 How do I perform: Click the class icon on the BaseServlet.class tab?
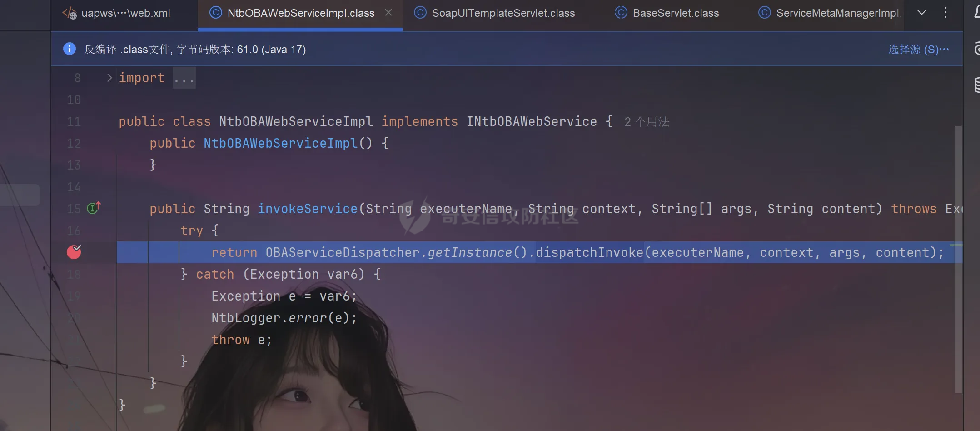621,13
